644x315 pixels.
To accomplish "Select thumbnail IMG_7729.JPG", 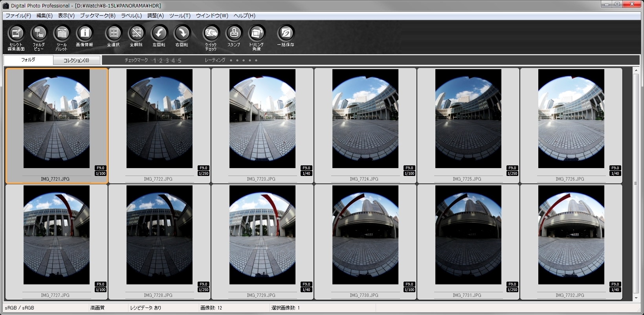I will (262, 235).
